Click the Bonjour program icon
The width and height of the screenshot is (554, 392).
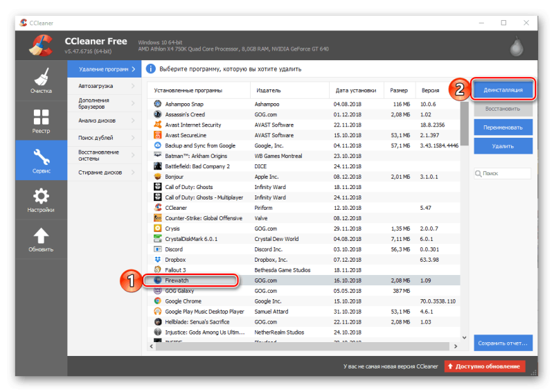(x=158, y=177)
